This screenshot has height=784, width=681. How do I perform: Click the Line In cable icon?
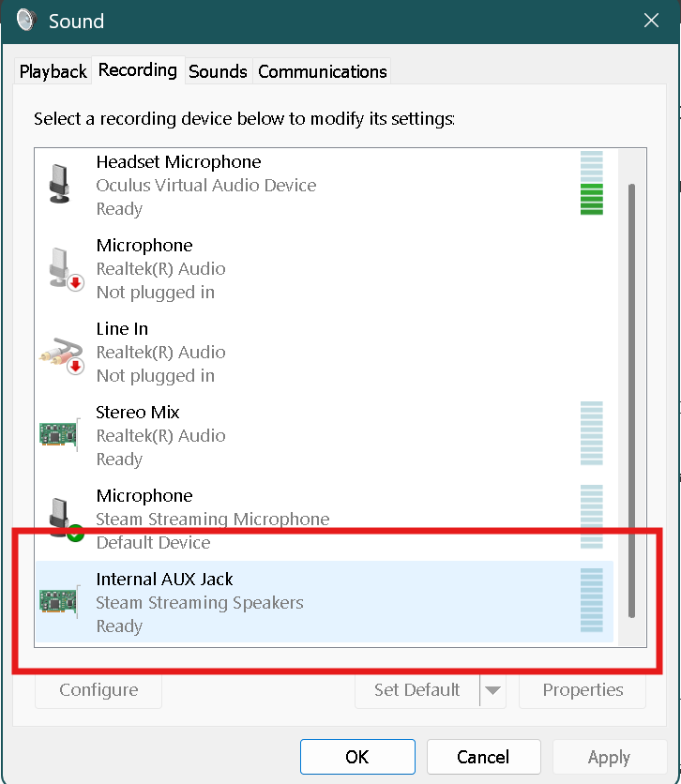coord(60,353)
